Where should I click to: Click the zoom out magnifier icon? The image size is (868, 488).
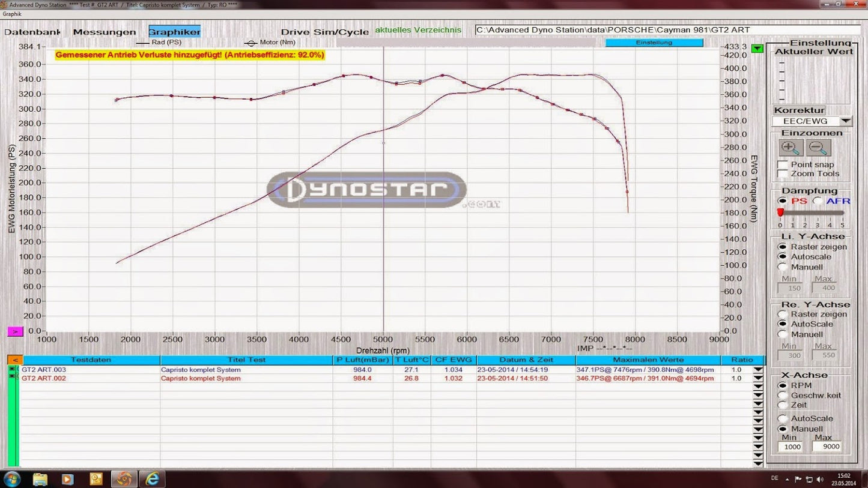819,148
